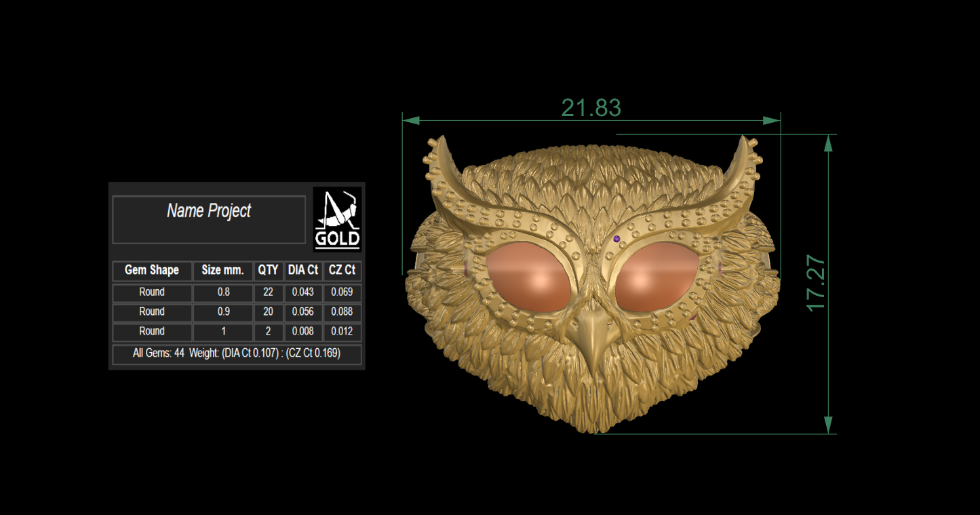Click the 'QTY' column header
980x515 pixels.
pos(268,271)
